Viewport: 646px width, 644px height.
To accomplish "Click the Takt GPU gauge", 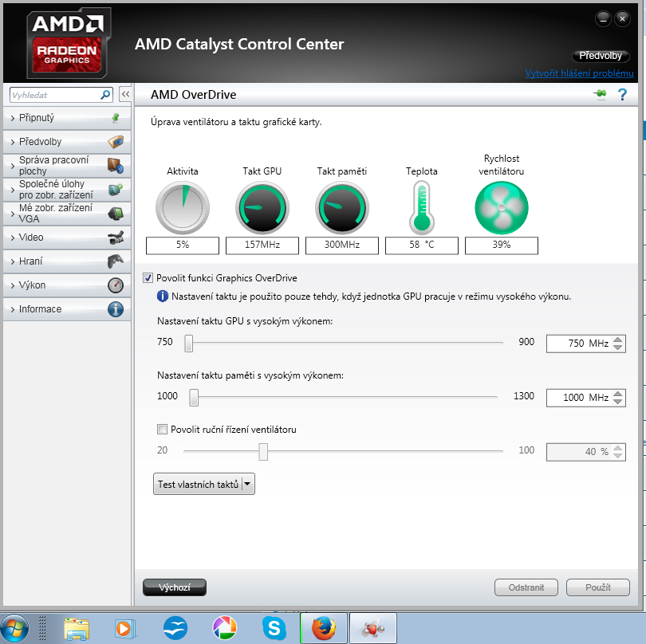I will [262, 207].
